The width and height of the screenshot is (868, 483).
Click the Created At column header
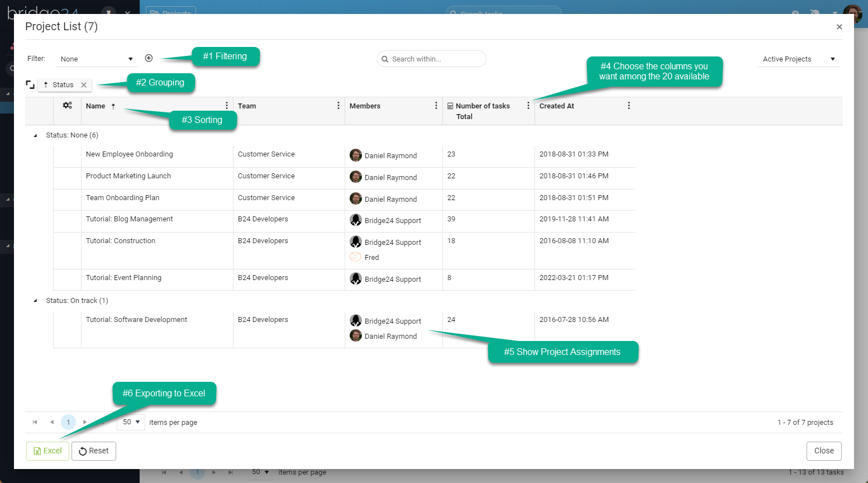(x=556, y=106)
